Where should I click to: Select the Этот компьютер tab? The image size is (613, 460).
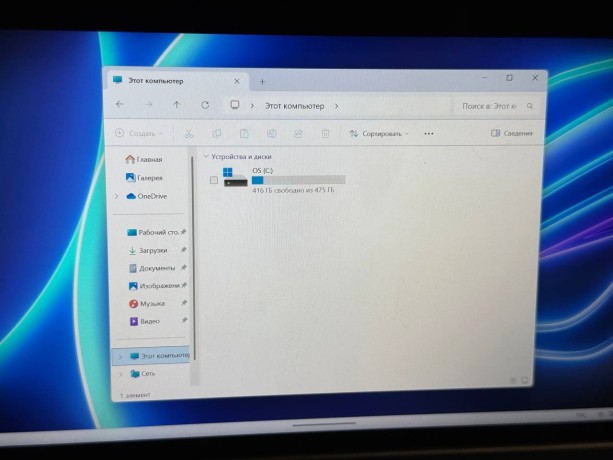170,80
